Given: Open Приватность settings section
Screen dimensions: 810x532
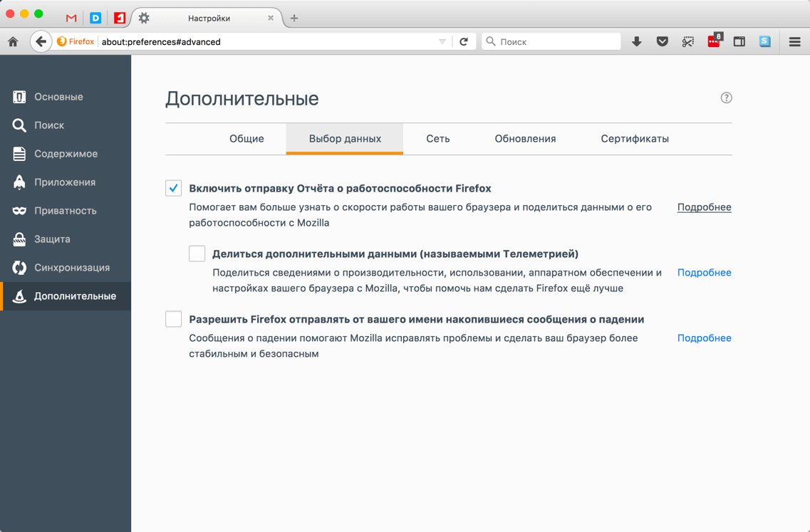Looking at the screenshot, I should (x=66, y=210).
